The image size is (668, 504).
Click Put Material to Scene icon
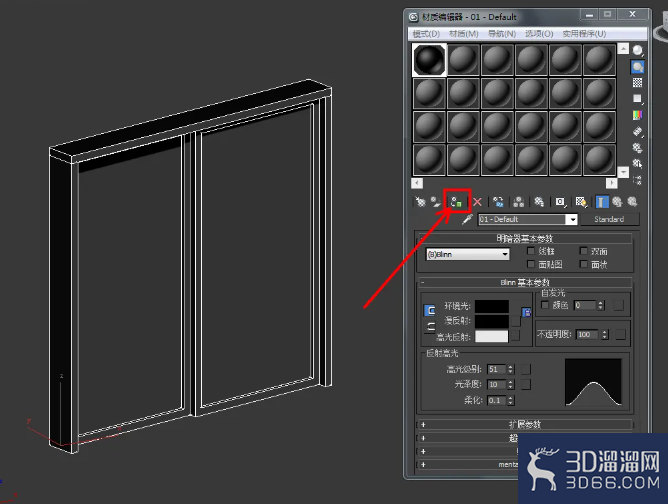pos(435,202)
